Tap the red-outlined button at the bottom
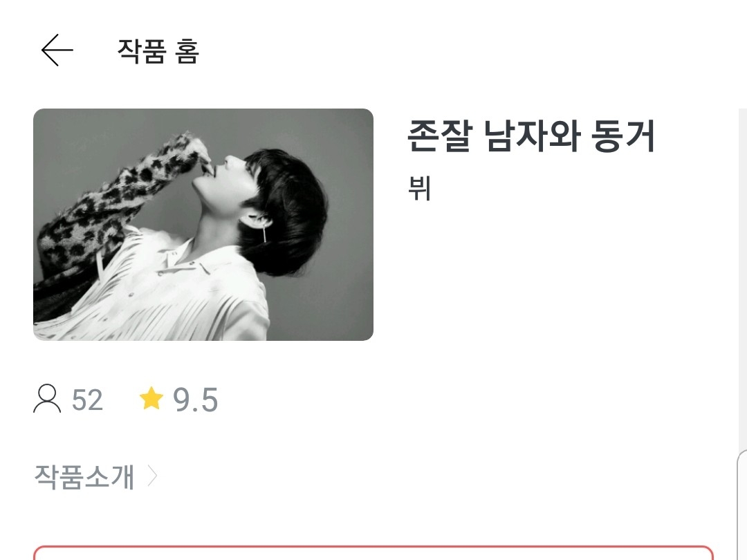747x560 pixels. pos(373,553)
